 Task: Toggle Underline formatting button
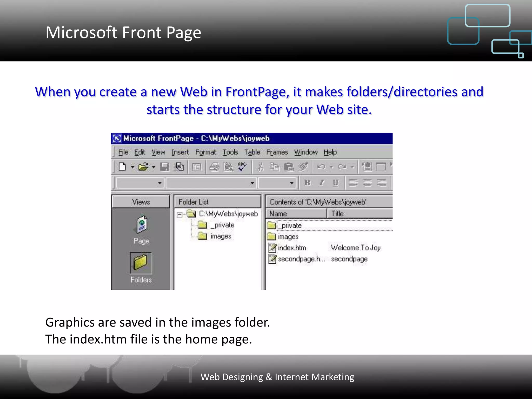(x=336, y=183)
